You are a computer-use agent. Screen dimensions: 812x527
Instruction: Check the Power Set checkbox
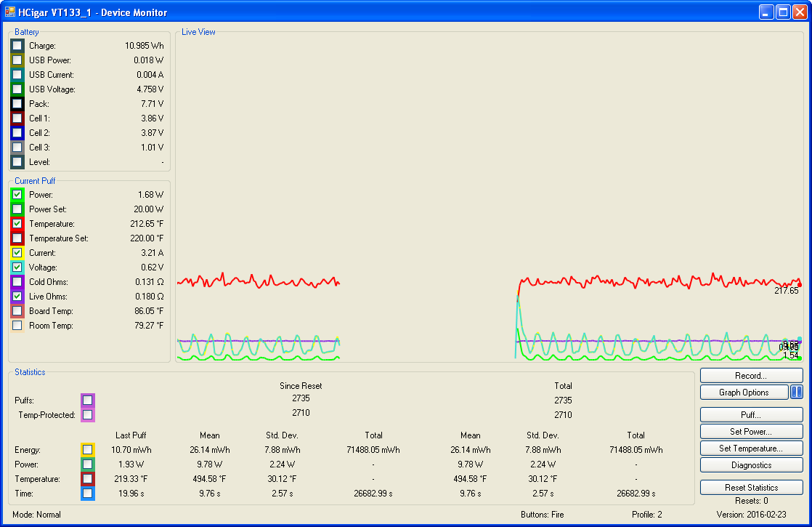[17, 209]
